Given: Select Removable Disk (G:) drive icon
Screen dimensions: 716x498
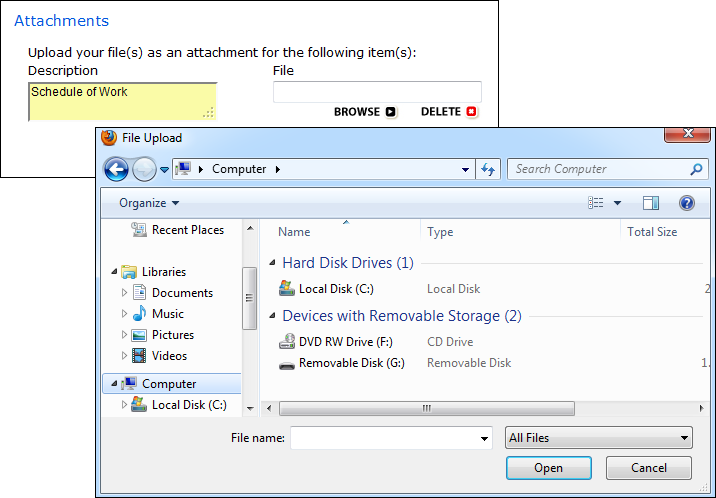Looking at the screenshot, I should pos(287,363).
